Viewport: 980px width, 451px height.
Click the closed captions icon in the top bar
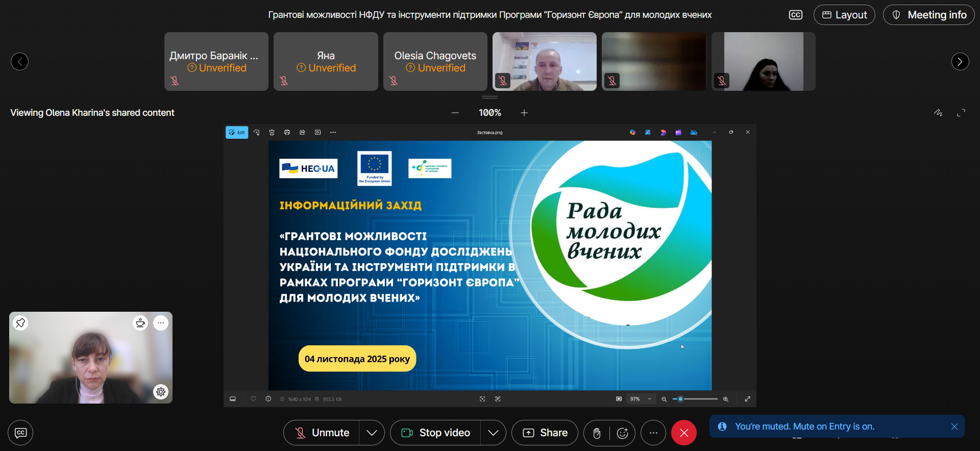(x=795, y=15)
